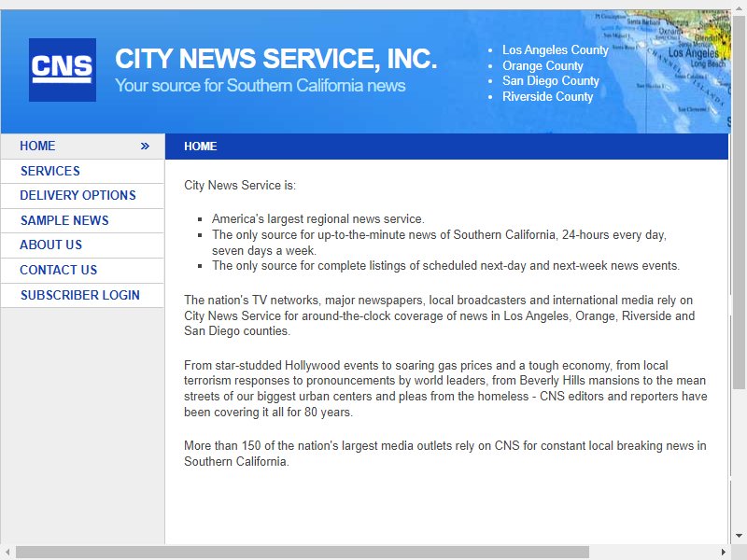Click the paragraph starting 'The nation's TV networks'
Image resolution: width=747 pixels, height=560 pixels.
[439, 315]
